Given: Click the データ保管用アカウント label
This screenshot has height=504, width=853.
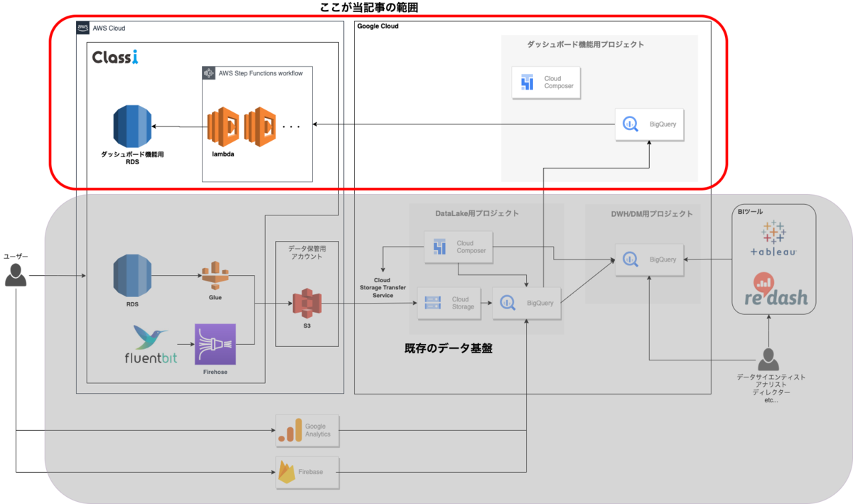Looking at the screenshot, I should click(x=306, y=252).
